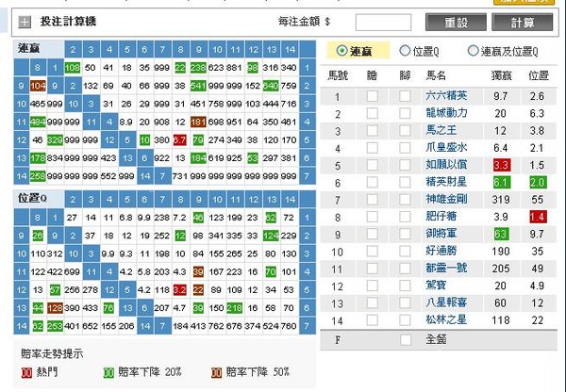Viewport: 566px width, 392px height.
Task: Click the 760 odds cell in 位置Q table
Action: (x=289, y=326)
